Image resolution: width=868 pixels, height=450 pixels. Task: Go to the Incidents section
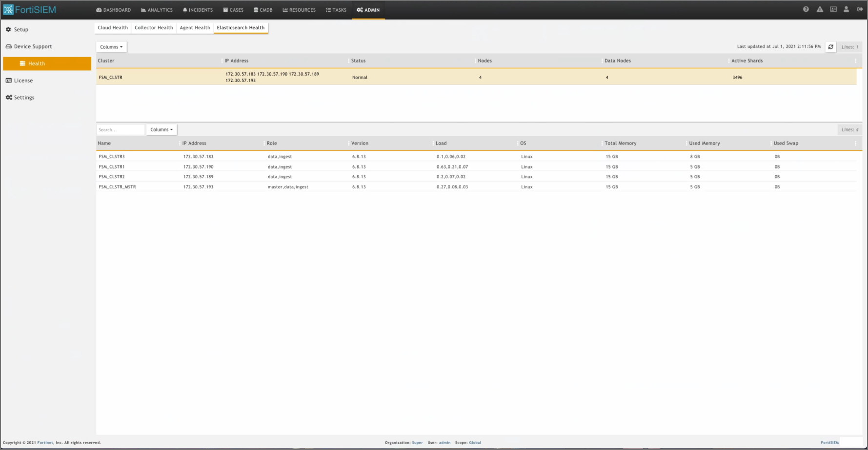198,10
